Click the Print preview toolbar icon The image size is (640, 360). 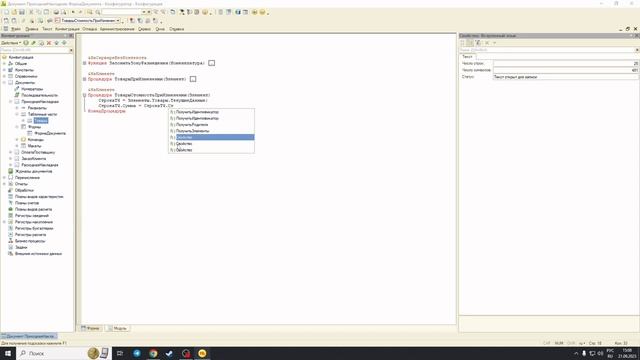tap(64, 12)
